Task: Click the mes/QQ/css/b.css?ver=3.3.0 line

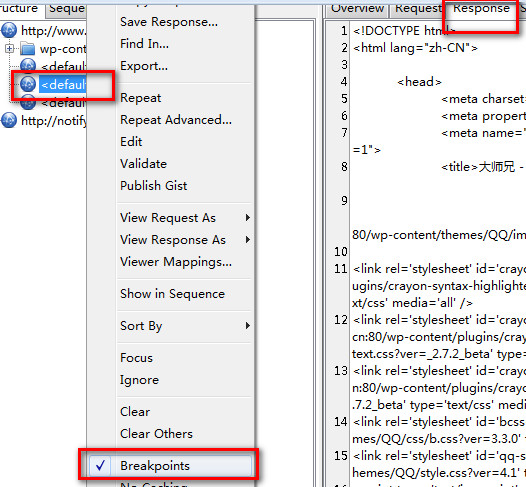Action: point(439,439)
